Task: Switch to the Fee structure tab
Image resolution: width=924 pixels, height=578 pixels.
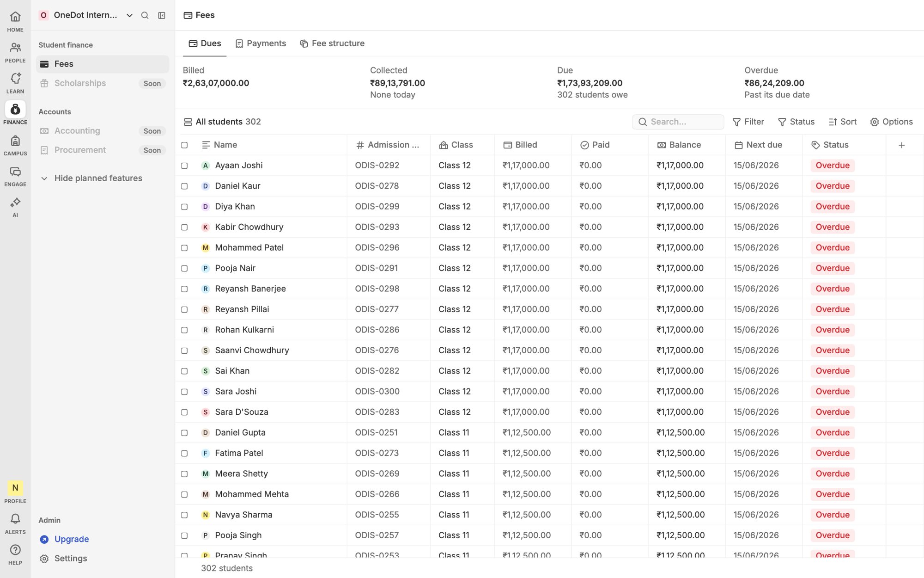Action: coord(332,43)
